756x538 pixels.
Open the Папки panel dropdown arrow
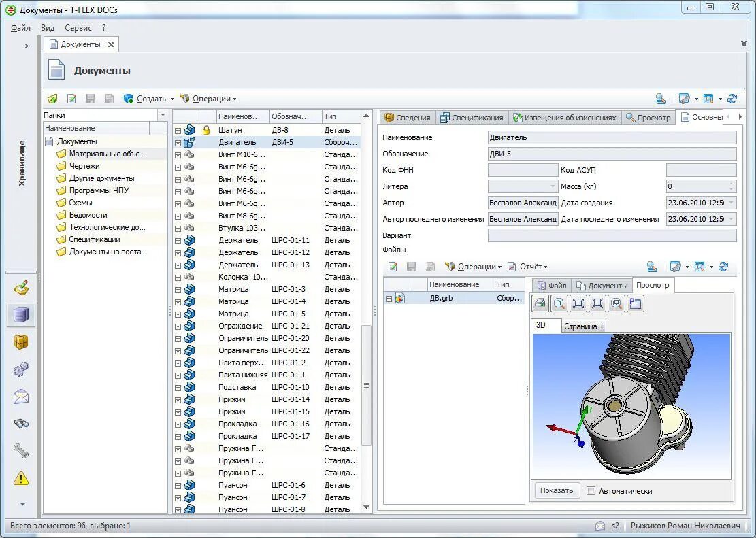(x=163, y=115)
